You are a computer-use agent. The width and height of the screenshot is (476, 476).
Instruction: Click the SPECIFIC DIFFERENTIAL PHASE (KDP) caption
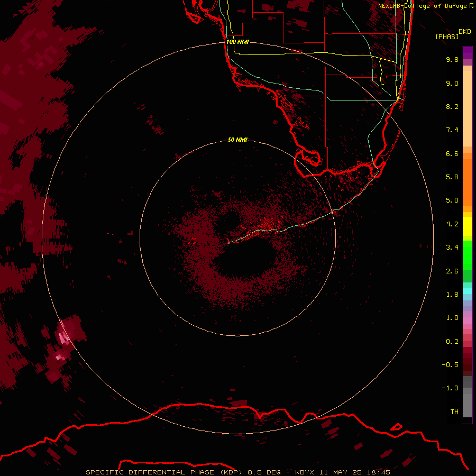tap(164, 472)
